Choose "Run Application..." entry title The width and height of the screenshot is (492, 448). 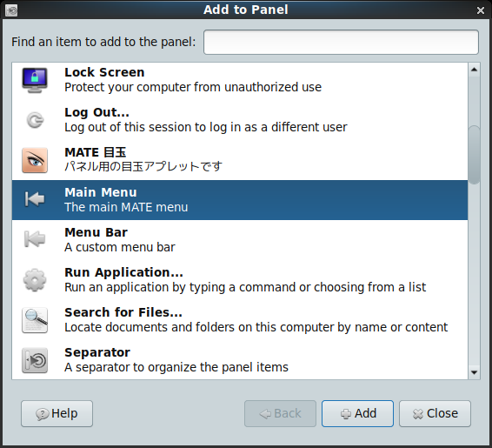pos(123,272)
